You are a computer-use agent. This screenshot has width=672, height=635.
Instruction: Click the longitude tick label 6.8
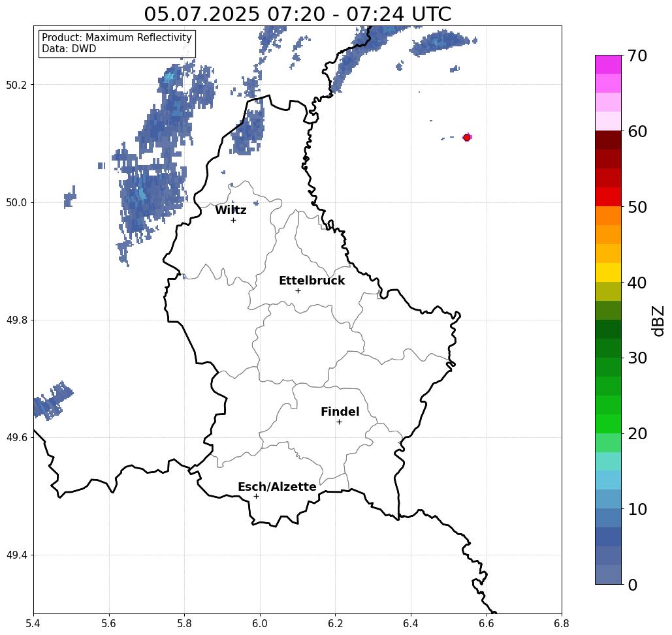[x=562, y=623]
